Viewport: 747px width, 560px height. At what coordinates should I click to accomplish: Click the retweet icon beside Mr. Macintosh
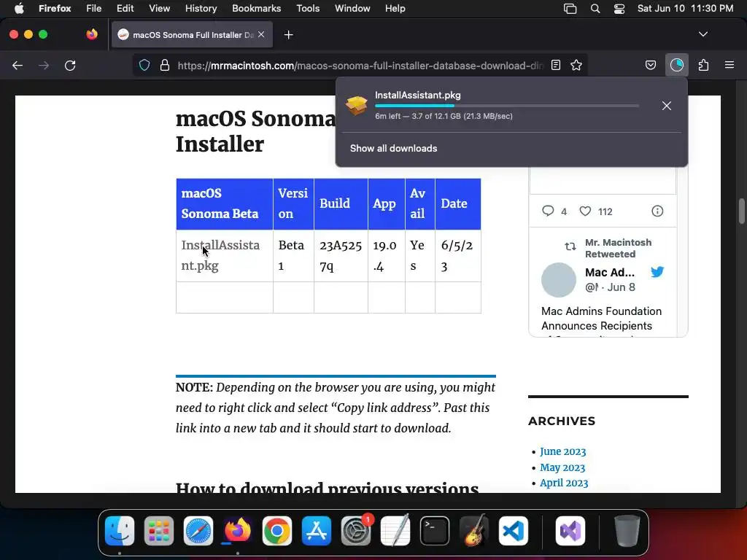pyautogui.click(x=570, y=246)
